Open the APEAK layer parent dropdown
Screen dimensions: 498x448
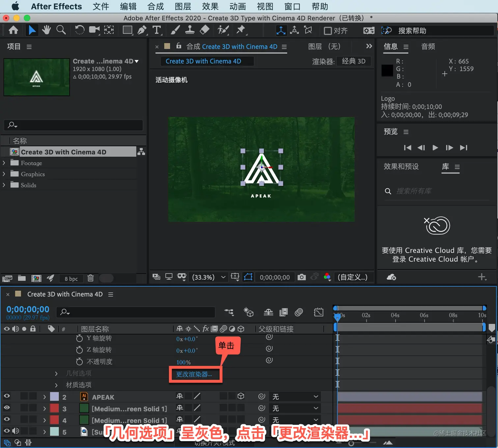[x=295, y=397]
